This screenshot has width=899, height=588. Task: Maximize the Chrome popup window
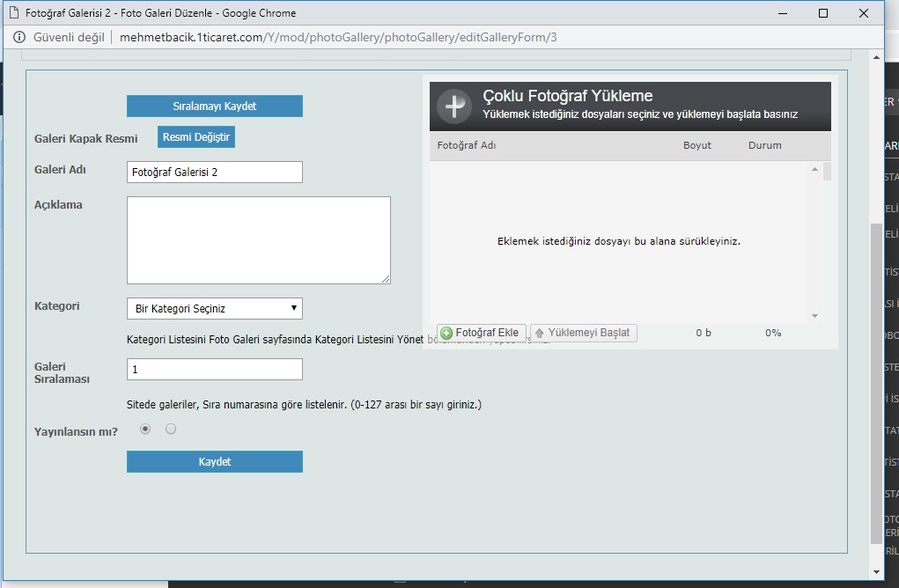point(822,13)
